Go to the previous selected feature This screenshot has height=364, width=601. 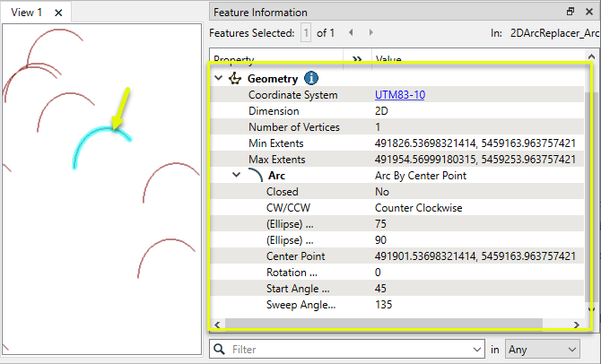click(x=349, y=33)
